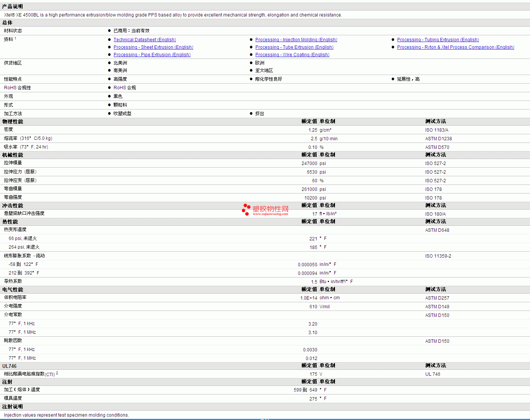Select the '欧洲' region entry
Screen dimensions: 530x420
click(x=260, y=63)
